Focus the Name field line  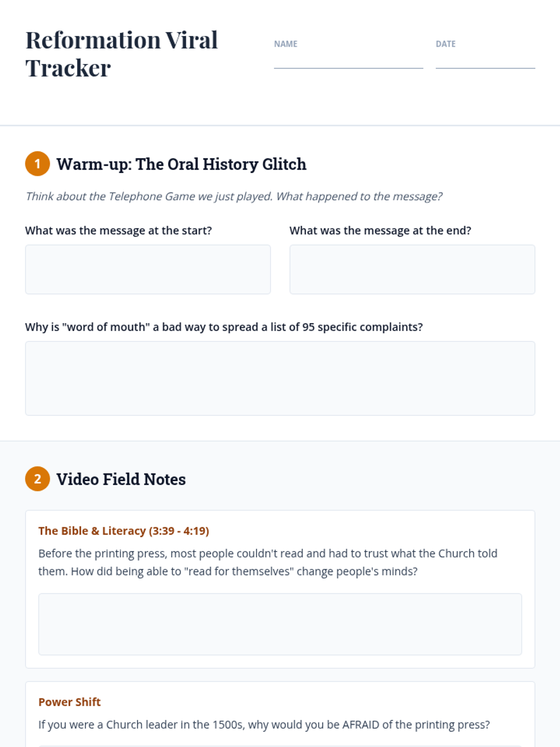point(348,61)
